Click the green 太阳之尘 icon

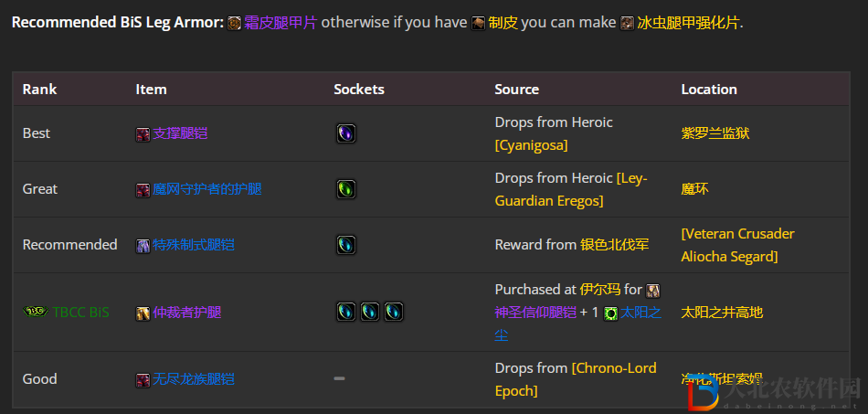pyautogui.click(x=610, y=313)
